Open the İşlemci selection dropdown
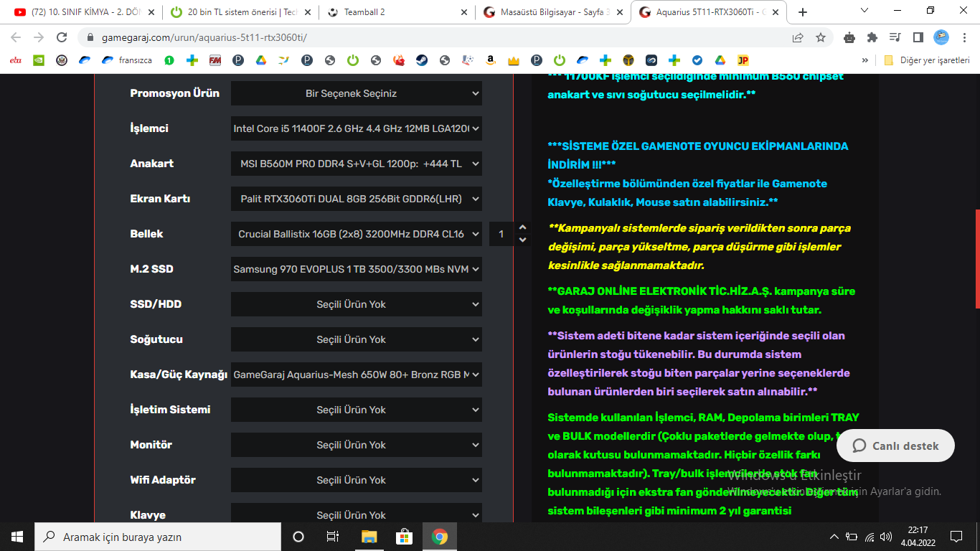This screenshot has height=551, width=980. pos(357,128)
